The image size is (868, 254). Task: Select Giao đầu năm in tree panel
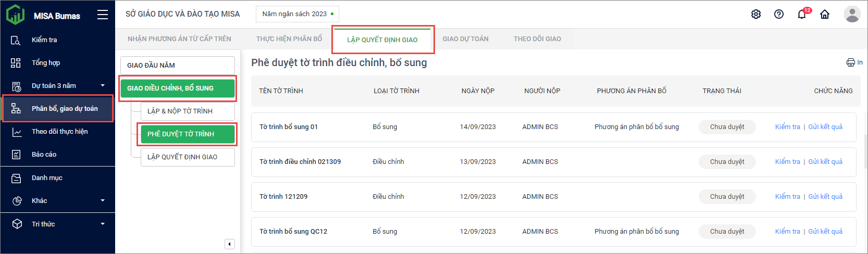tap(177, 66)
